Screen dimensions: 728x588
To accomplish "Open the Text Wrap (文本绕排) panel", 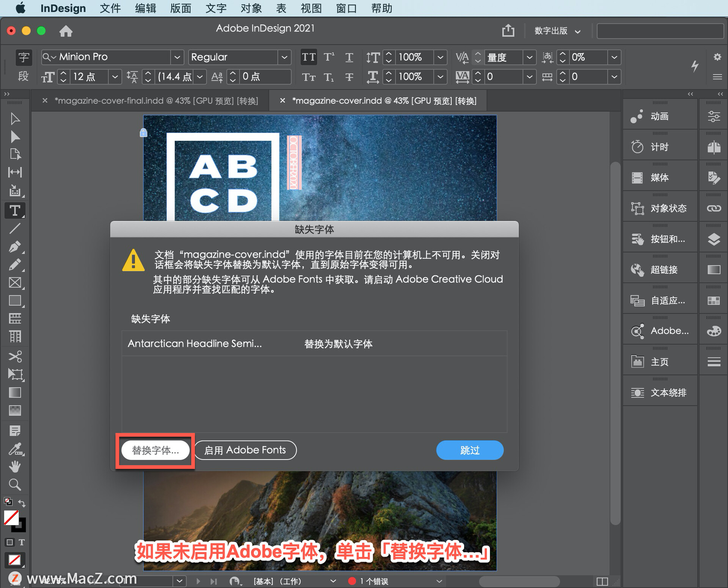I will pos(660,393).
